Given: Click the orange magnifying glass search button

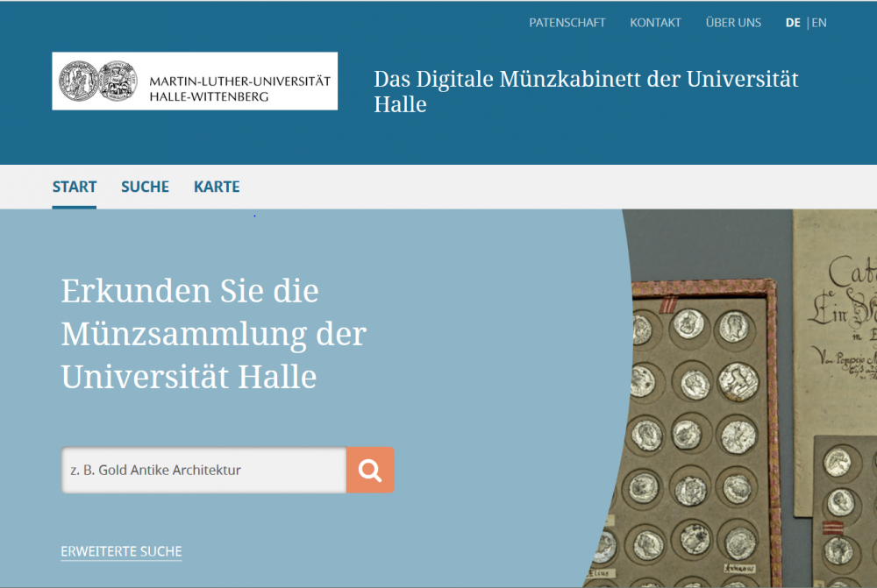Looking at the screenshot, I should pyautogui.click(x=370, y=471).
